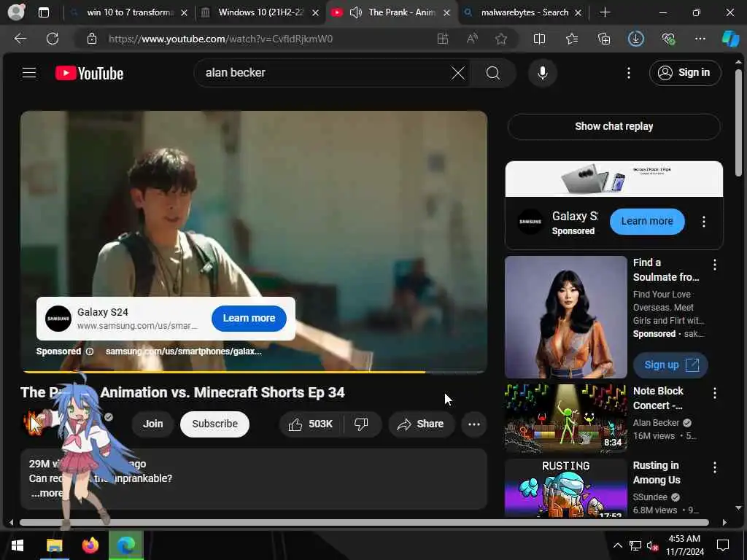The image size is (747, 560).
Task: Click the Join button
Action: pyautogui.click(x=153, y=424)
